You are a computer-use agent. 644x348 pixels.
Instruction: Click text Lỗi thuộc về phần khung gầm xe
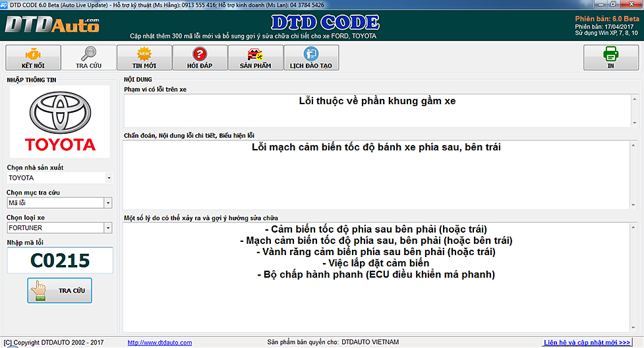(x=377, y=101)
